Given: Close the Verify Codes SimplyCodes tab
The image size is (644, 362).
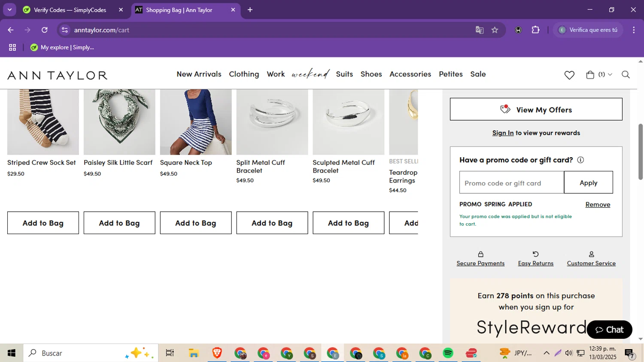Looking at the screenshot, I should tap(121, 10).
